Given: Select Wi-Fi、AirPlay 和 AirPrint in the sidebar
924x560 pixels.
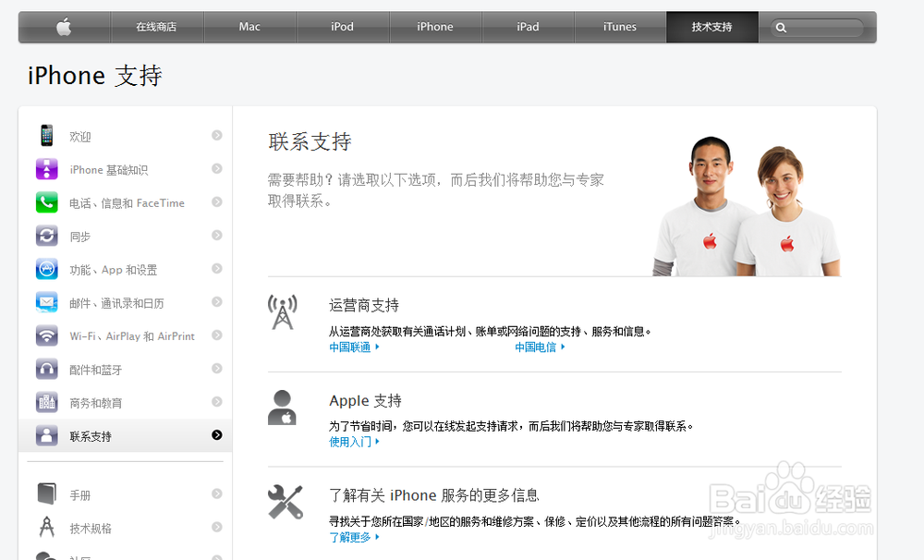Looking at the screenshot, I should [x=132, y=336].
